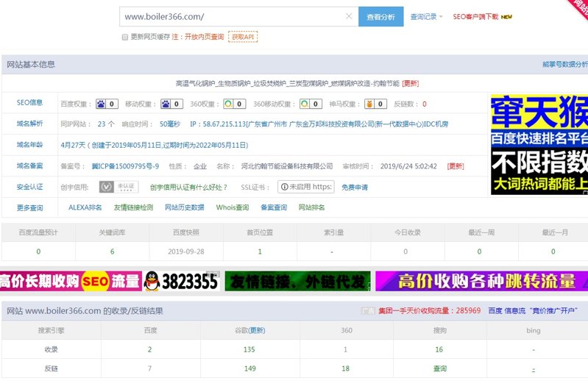Open 备案查询 link
The width and height of the screenshot is (588, 381).
pos(274,207)
